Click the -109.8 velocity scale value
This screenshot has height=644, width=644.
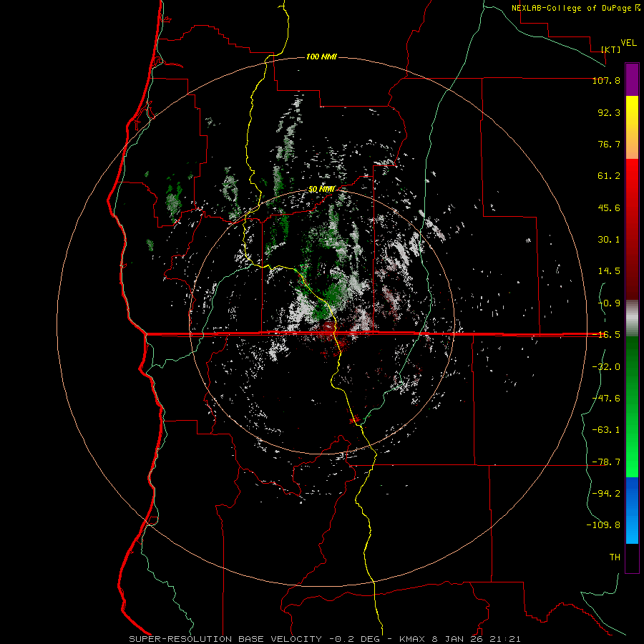[x=603, y=525]
